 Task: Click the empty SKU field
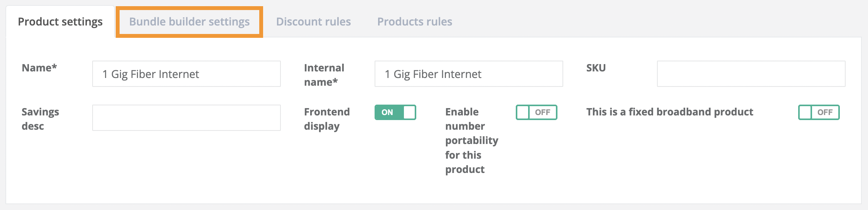[751, 74]
